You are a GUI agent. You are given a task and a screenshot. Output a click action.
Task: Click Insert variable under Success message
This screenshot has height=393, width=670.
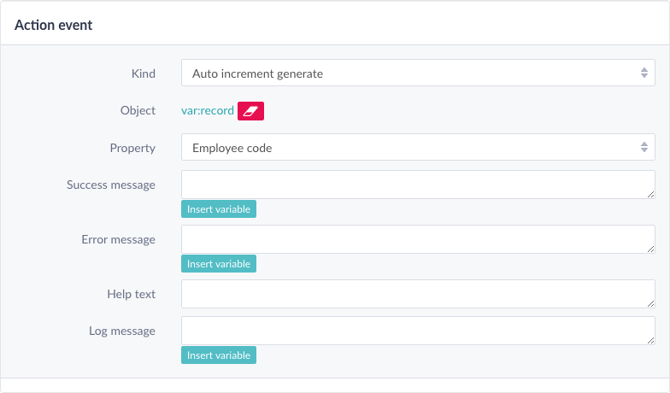click(218, 209)
